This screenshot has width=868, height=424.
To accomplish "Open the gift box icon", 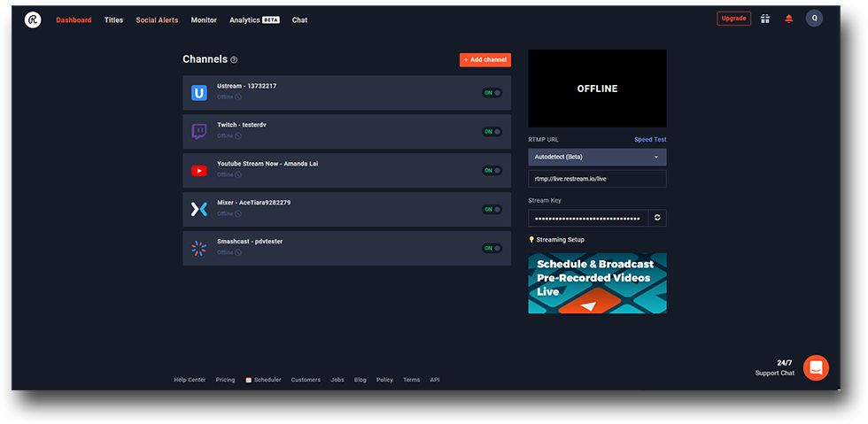I will pos(765,19).
